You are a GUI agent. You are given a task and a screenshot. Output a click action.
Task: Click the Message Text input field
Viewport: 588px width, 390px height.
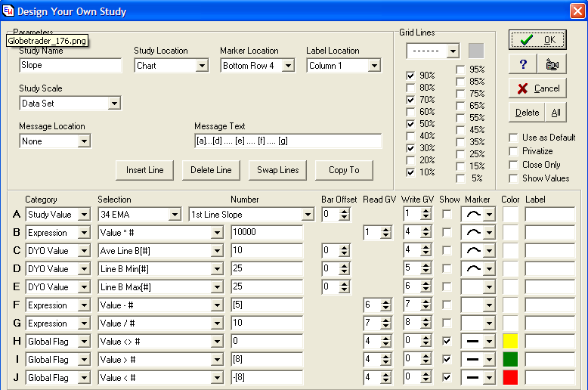[x=287, y=141]
